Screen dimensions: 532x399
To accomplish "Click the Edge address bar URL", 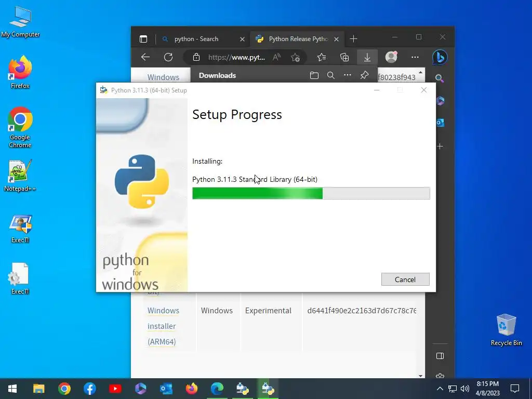I will pyautogui.click(x=236, y=57).
